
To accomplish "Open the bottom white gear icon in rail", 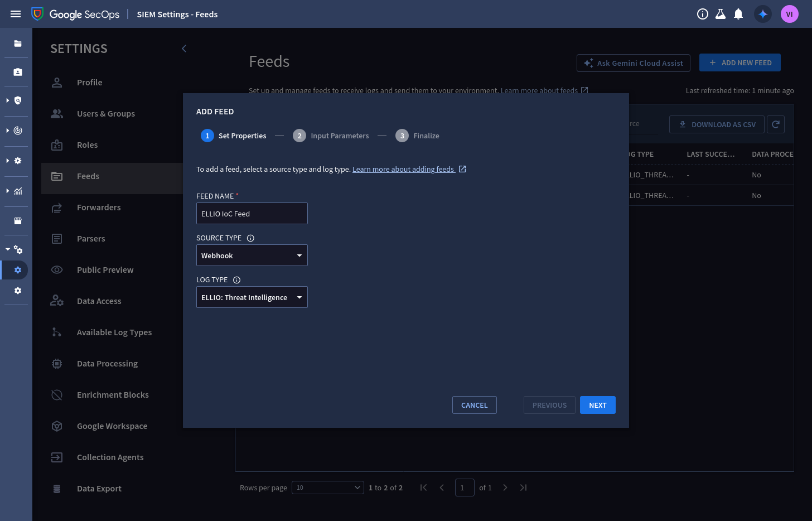I will 18,291.
